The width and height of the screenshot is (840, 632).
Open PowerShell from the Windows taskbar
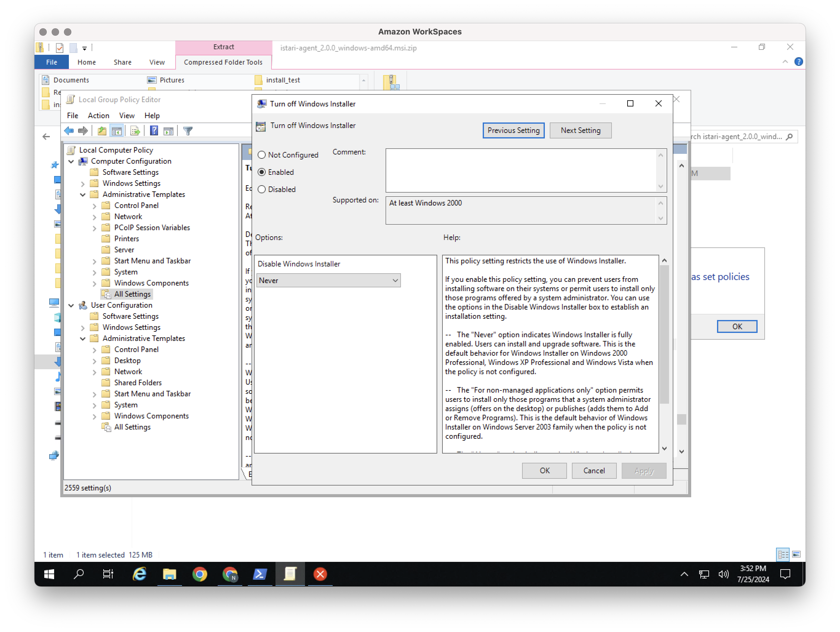pyautogui.click(x=260, y=574)
